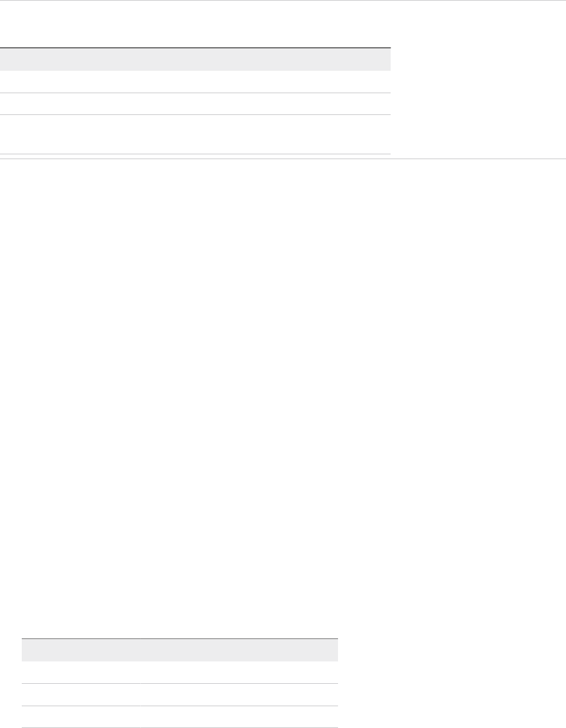Click the thin line at the very top edge of the page

[283, 1]
